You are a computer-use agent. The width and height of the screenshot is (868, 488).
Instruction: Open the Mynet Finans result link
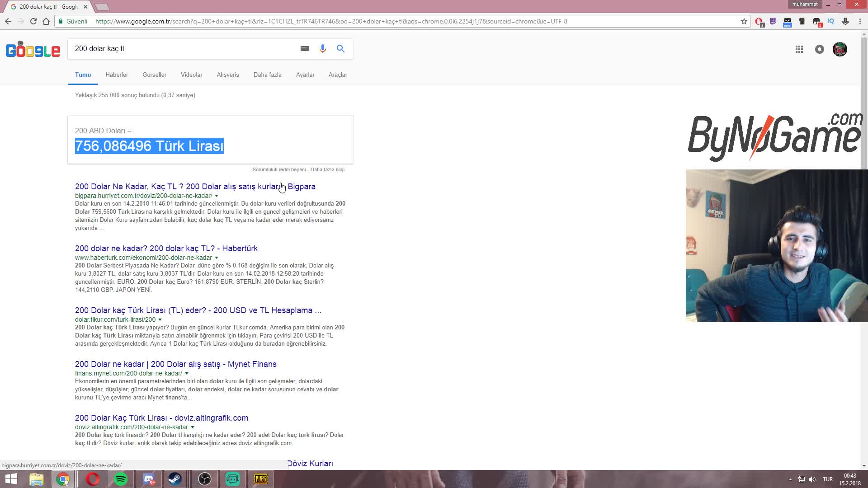click(176, 364)
